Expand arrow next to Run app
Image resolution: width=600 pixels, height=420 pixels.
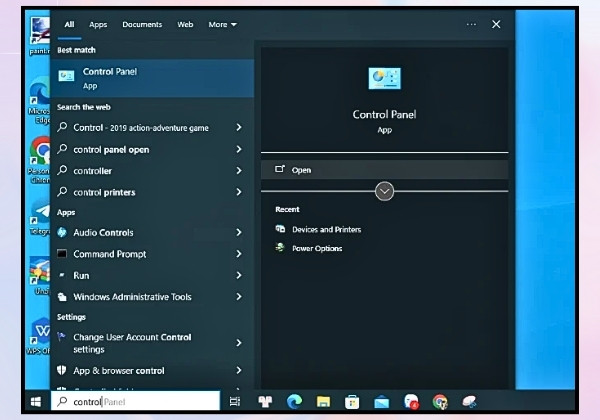[239, 275]
